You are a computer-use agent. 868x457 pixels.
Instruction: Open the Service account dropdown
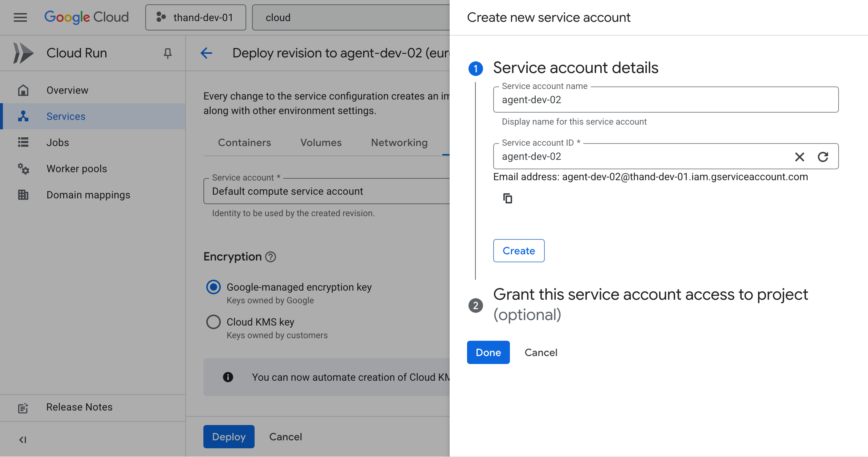pos(327,191)
